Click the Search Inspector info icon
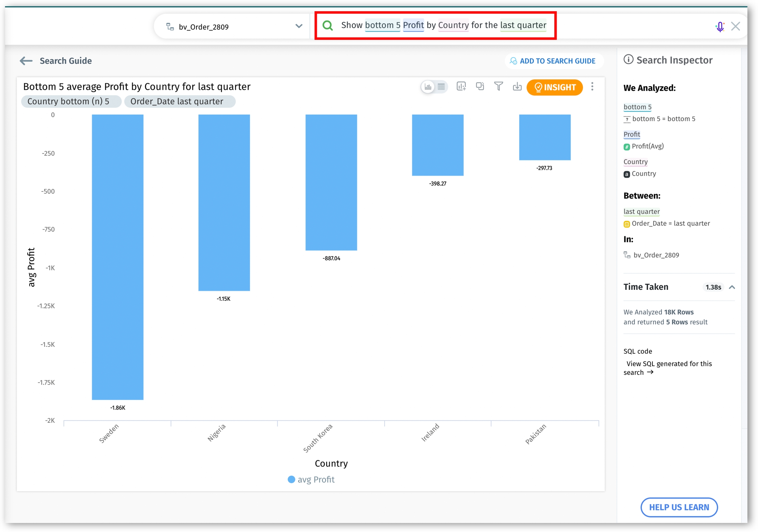 [628, 60]
